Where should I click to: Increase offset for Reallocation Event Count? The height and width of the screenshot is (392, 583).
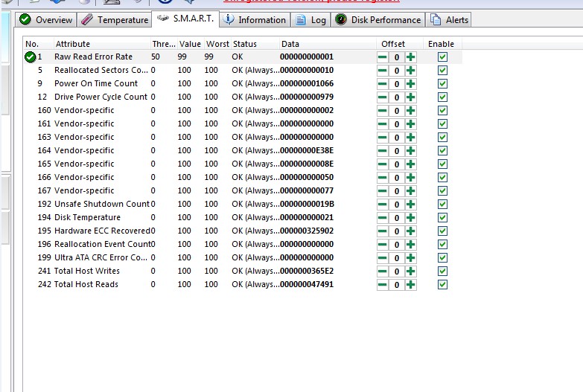410,245
